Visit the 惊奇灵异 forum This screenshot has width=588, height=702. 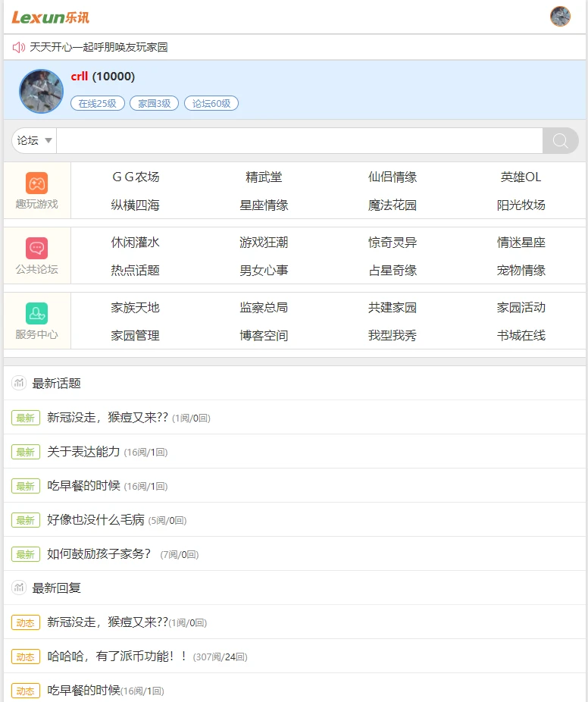pos(393,242)
